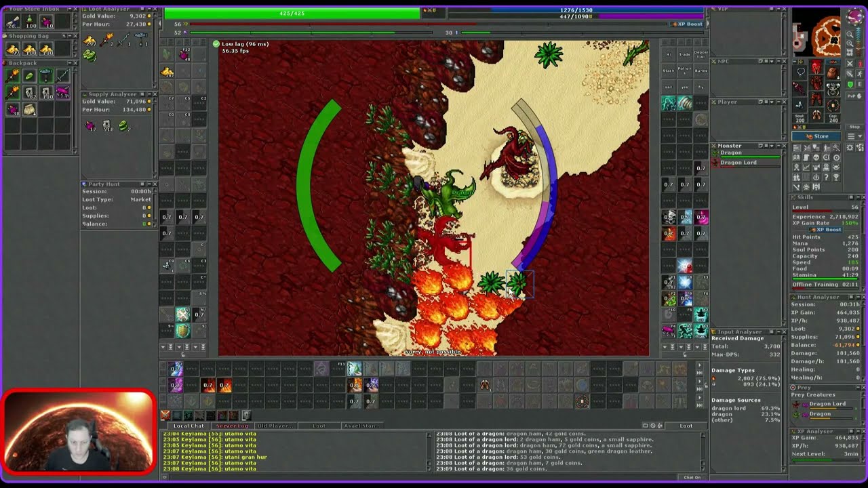Click the XP Boost button at top
Viewport: 868px width, 488px height.
coord(686,24)
